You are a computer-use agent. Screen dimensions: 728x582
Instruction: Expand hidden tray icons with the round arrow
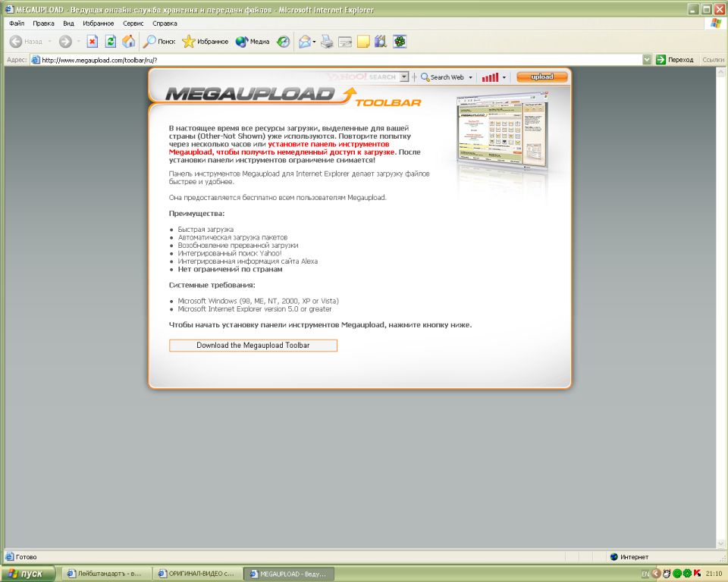pyautogui.click(x=656, y=574)
